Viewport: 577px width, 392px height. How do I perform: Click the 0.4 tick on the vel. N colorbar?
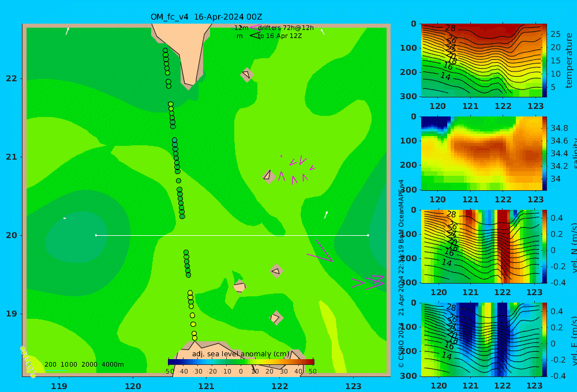[556, 218]
